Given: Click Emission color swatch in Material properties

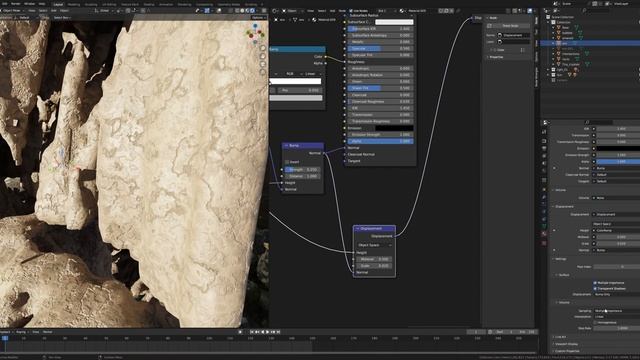Looking at the screenshot, I should point(618,148).
